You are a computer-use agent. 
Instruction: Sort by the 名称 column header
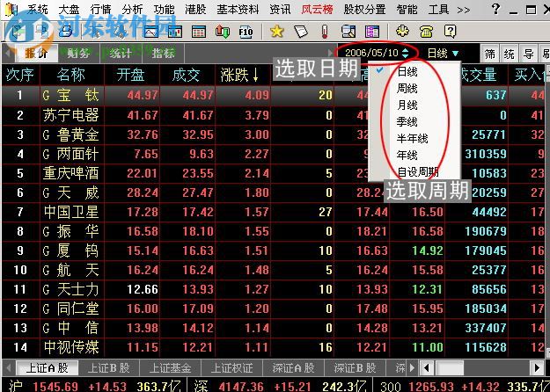(71, 75)
